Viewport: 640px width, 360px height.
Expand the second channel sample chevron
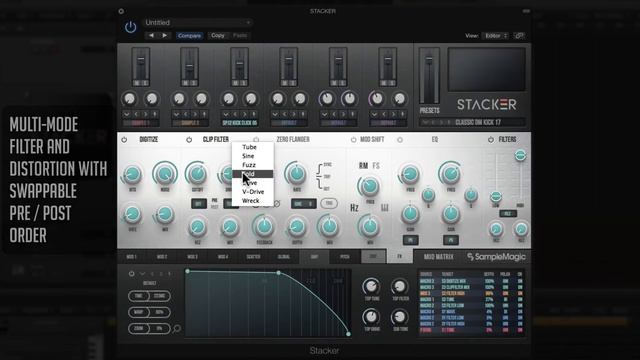click(176, 114)
